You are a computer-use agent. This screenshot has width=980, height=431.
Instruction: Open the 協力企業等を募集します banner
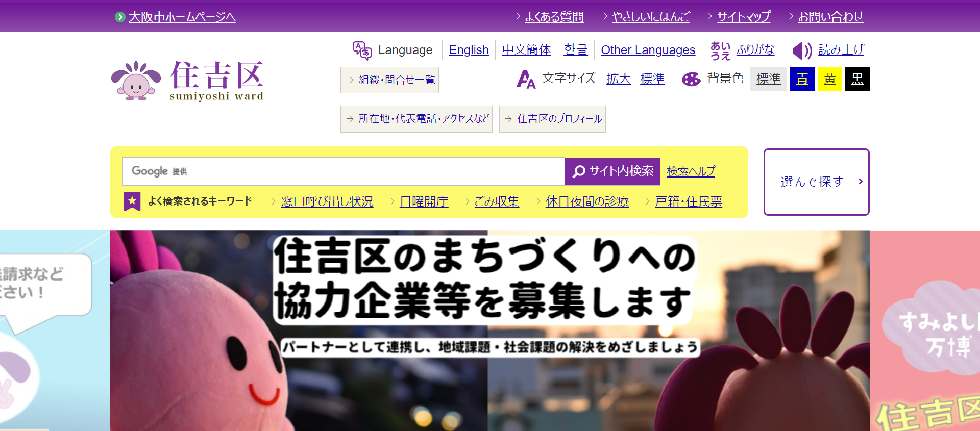tap(490, 331)
